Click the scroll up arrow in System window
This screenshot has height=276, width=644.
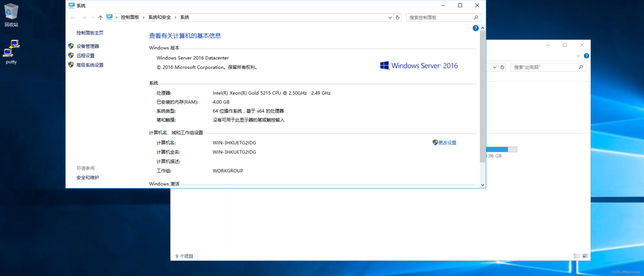[482, 28]
